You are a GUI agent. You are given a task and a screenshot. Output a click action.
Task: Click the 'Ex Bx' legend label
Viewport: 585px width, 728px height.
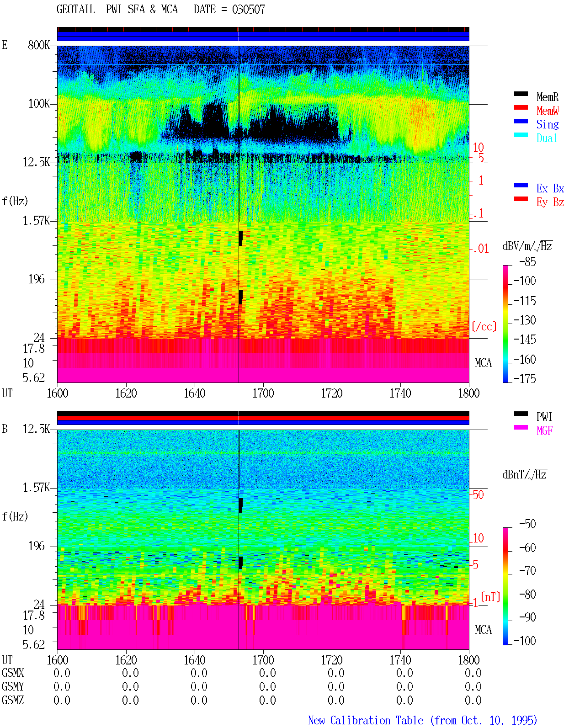tap(550, 188)
